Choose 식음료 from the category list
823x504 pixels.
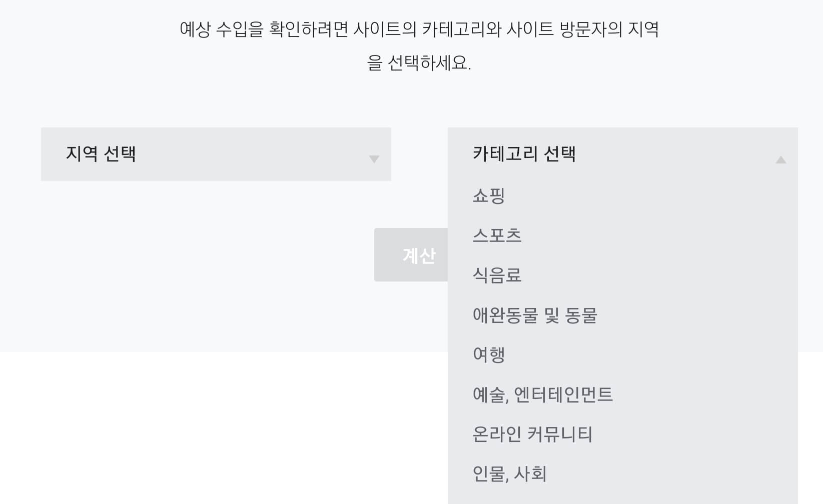click(497, 275)
